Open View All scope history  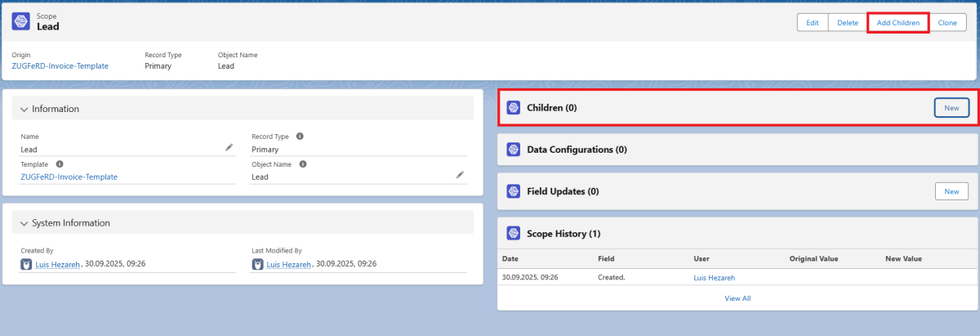click(737, 298)
